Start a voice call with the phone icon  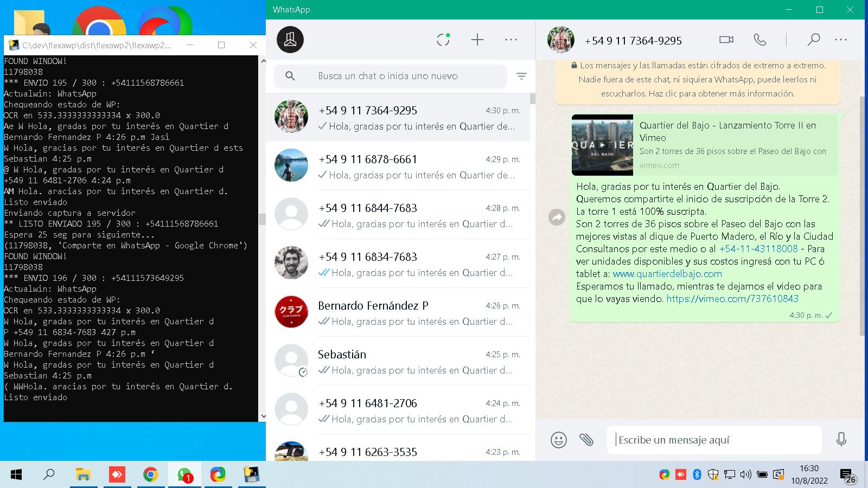point(760,40)
